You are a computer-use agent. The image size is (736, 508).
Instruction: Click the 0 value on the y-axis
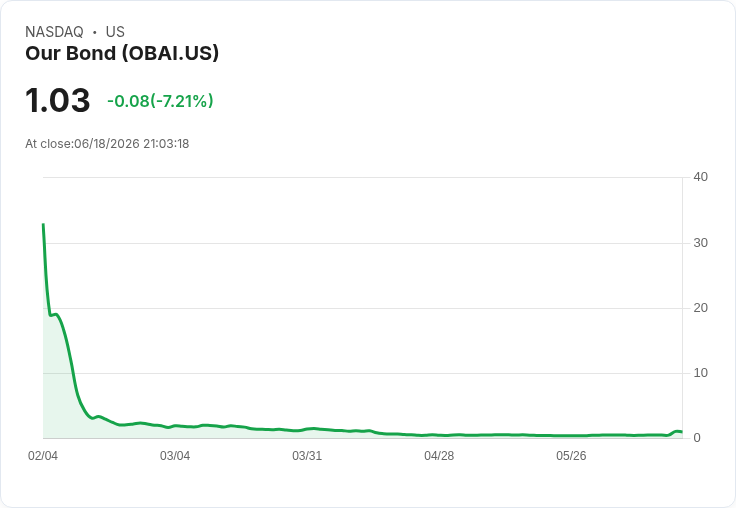point(697,438)
